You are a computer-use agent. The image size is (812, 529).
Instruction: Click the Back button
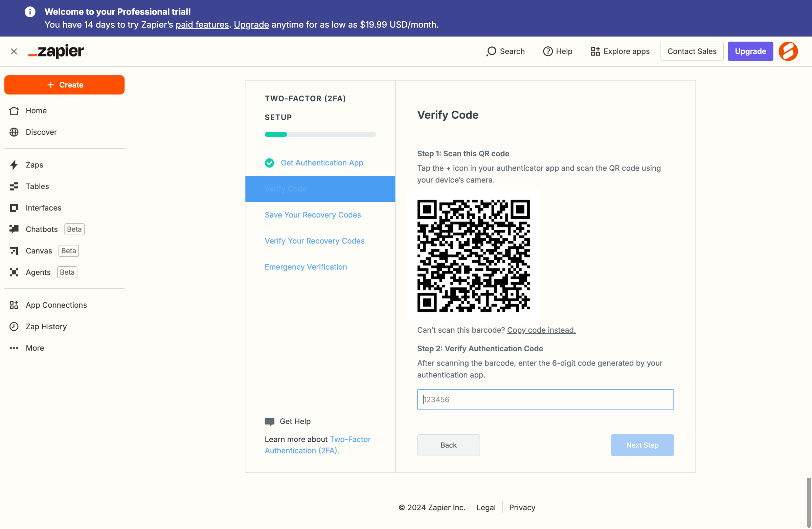448,445
